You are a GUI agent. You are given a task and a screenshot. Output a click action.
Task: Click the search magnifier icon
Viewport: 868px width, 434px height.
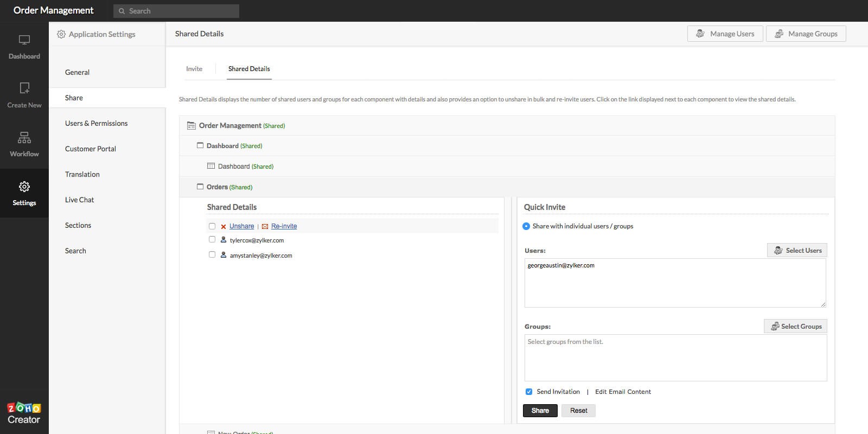pyautogui.click(x=122, y=11)
